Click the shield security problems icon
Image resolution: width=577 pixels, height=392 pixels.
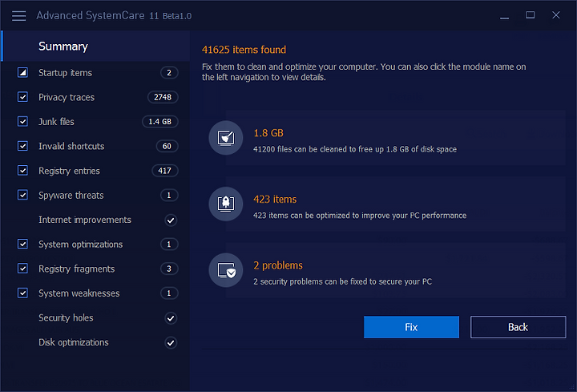coord(225,270)
